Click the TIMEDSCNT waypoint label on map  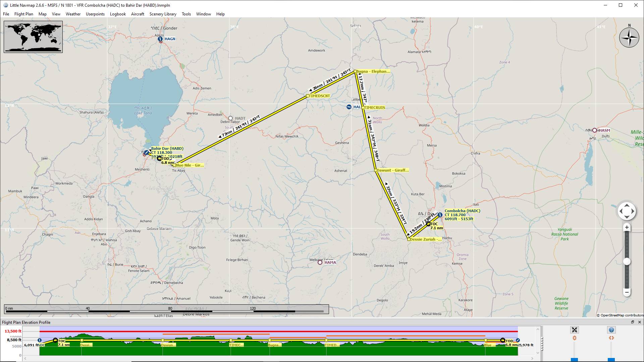(319, 96)
